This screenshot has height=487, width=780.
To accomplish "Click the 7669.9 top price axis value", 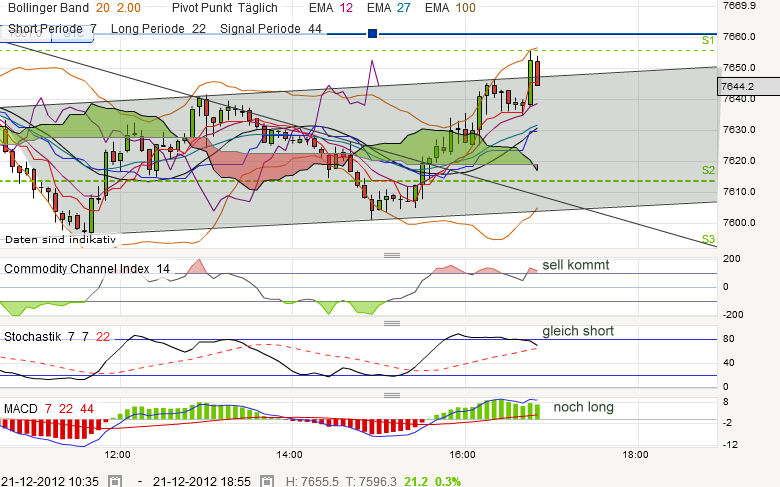I will point(739,5).
